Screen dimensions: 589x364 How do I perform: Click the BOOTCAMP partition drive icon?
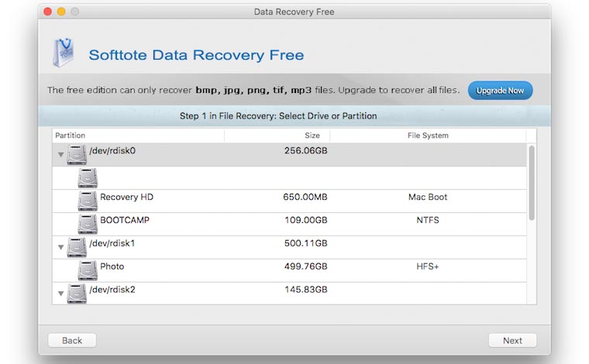click(x=88, y=224)
